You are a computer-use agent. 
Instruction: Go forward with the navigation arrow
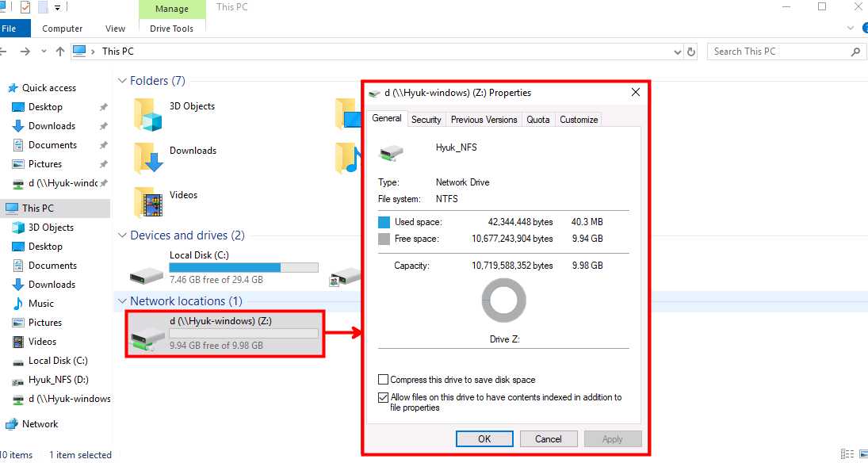25,52
